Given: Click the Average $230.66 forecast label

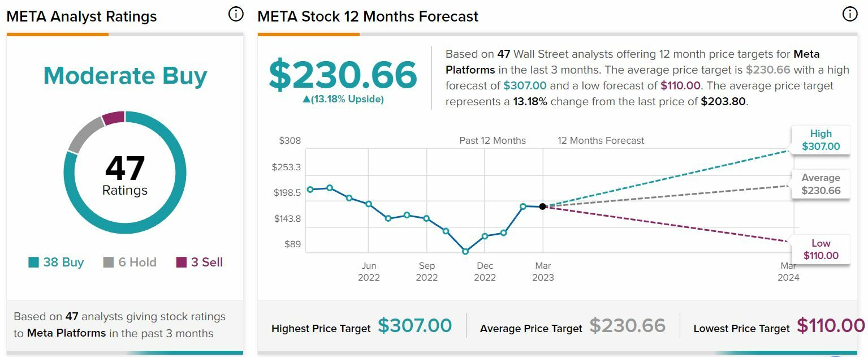Looking at the screenshot, I should pos(821,184).
